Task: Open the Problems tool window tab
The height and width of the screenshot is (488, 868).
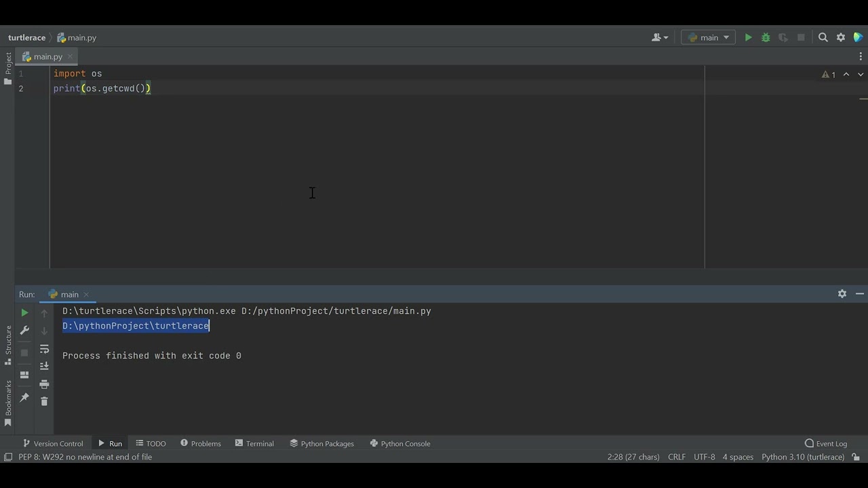Action: (201, 443)
